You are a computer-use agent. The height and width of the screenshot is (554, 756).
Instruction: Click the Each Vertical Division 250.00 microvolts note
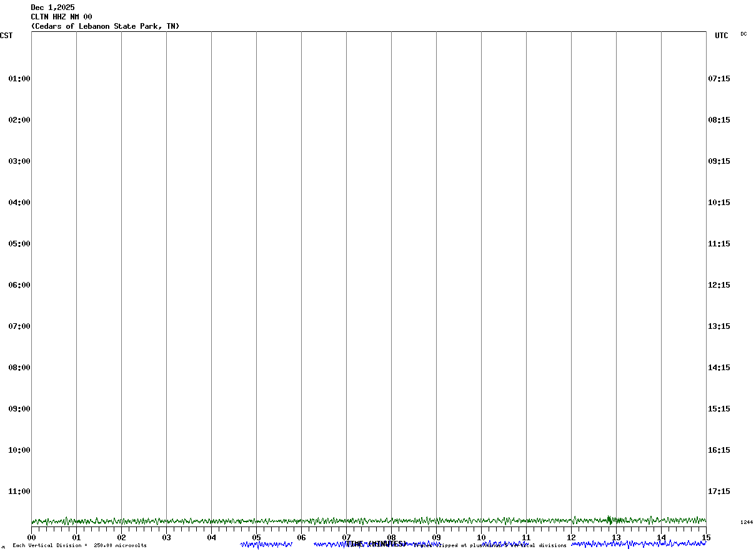point(80,546)
